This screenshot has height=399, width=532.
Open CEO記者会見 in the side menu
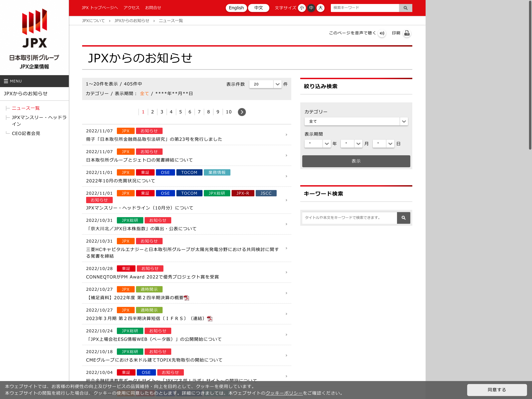tap(26, 133)
